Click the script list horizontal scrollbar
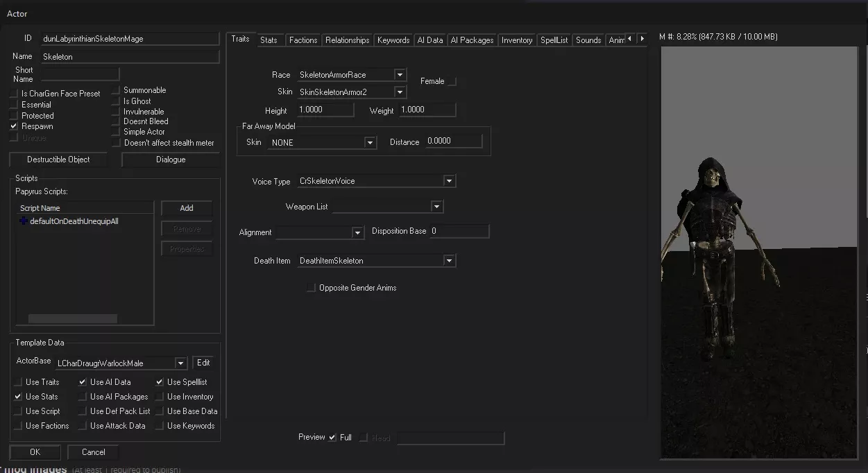This screenshot has height=473, width=868. point(73,319)
